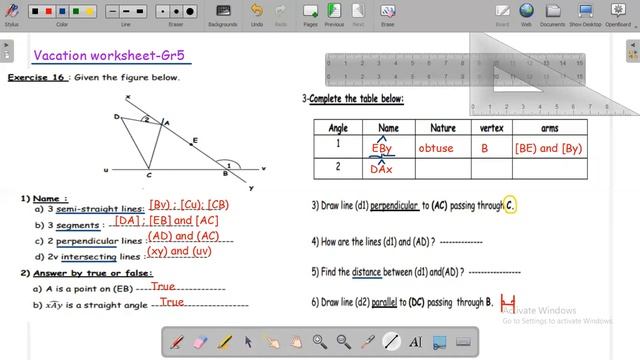This screenshot has height=360, width=640.
Task: Open the OpenBoard menu
Action: [618, 15]
